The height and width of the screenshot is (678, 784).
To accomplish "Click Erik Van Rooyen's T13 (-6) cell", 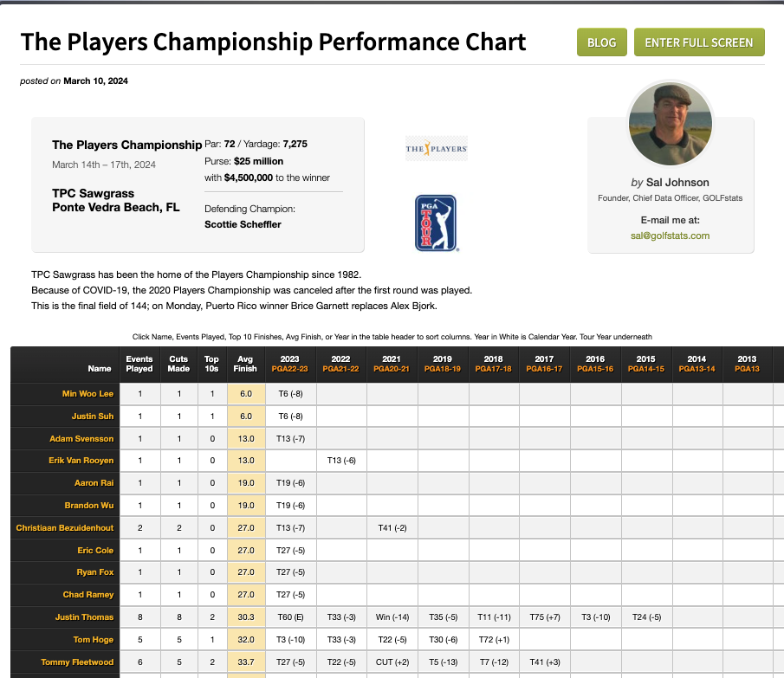I will [341, 460].
